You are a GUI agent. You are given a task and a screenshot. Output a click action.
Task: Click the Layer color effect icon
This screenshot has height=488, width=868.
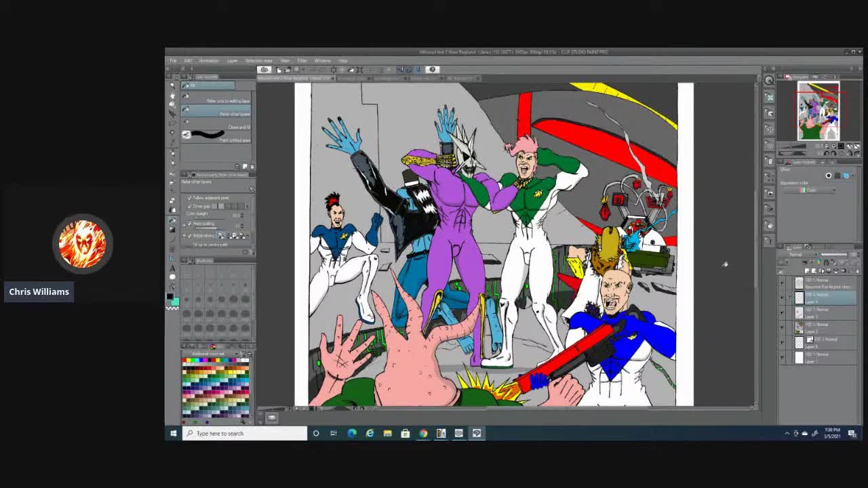pyautogui.click(x=846, y=176)
